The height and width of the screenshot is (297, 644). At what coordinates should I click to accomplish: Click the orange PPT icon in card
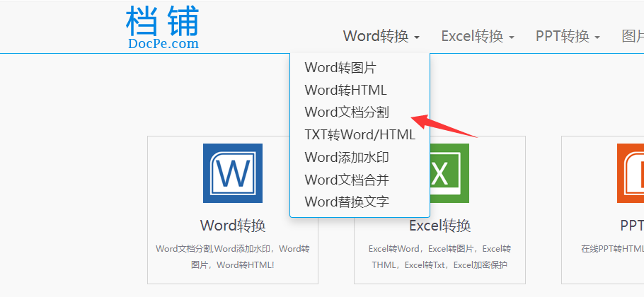click(x=631, y=173)
